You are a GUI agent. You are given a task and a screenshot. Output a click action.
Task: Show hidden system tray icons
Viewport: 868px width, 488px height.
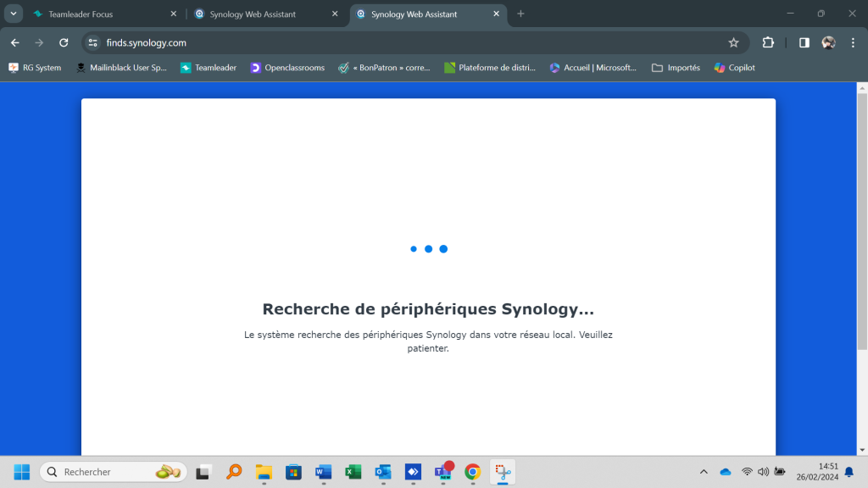point(704,472)
